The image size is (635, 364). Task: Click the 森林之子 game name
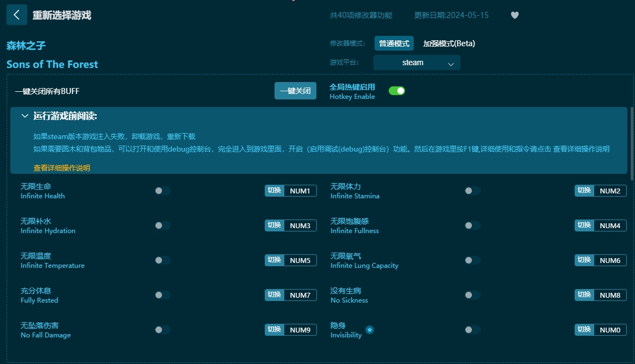[26, 46]
